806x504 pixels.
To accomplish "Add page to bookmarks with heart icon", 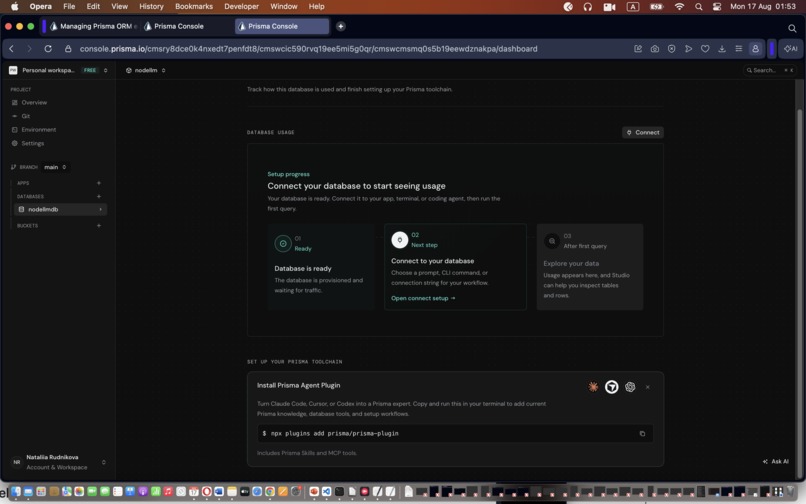I will click(x=705, y=49).
